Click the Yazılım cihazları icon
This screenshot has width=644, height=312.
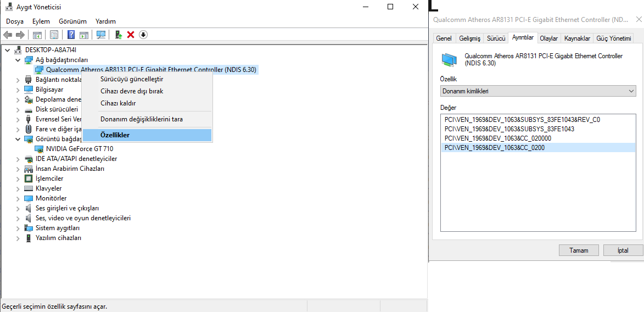[29, 238]
